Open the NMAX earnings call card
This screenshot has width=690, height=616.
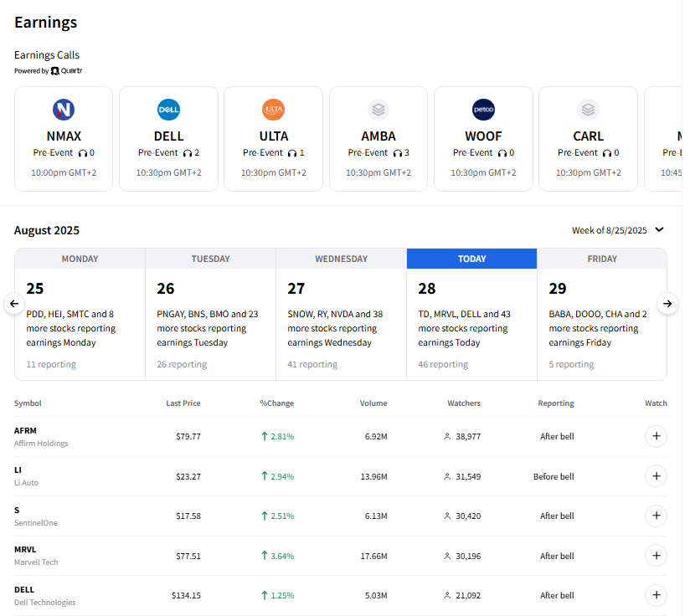click(64, 139)
